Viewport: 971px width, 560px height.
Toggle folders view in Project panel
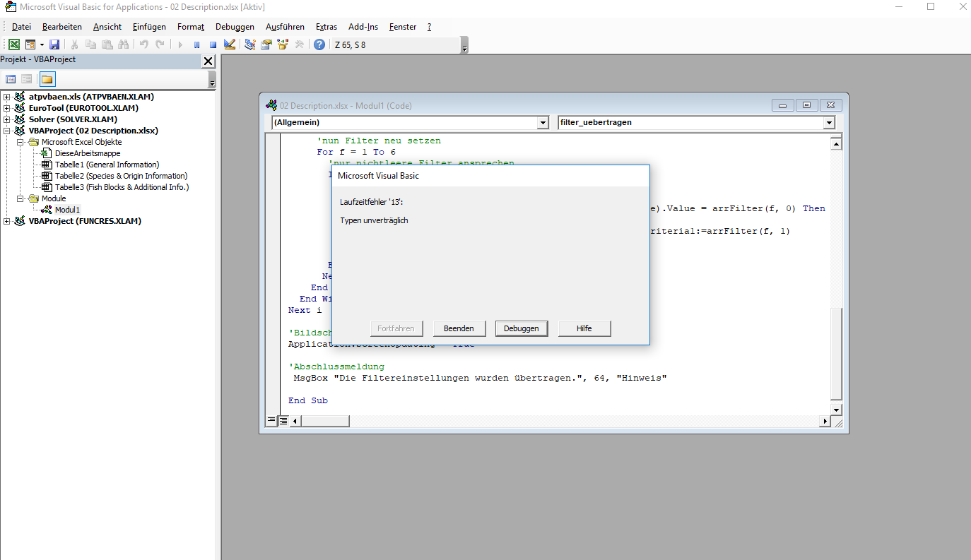[x=47, y=79]
